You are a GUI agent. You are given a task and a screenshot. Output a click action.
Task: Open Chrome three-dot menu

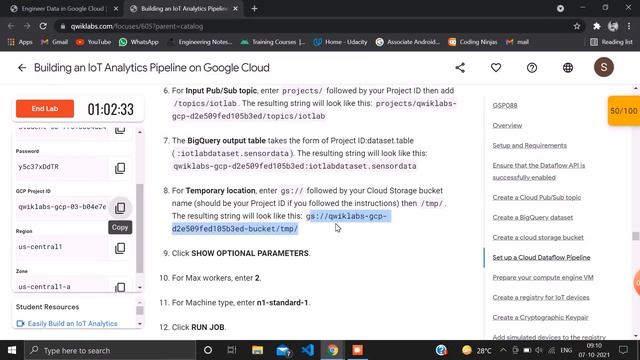coord(629,26)
